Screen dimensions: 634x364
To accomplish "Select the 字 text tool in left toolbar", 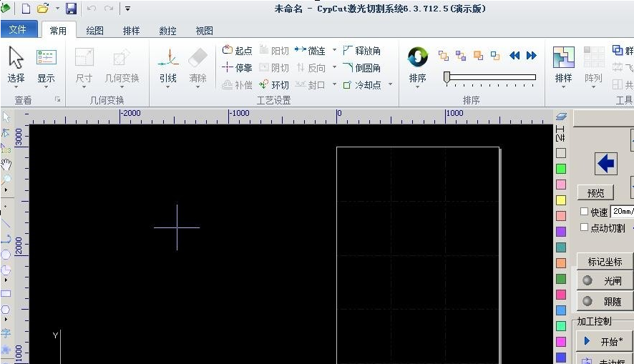I will pyautogui.click(x=6, y=333).
